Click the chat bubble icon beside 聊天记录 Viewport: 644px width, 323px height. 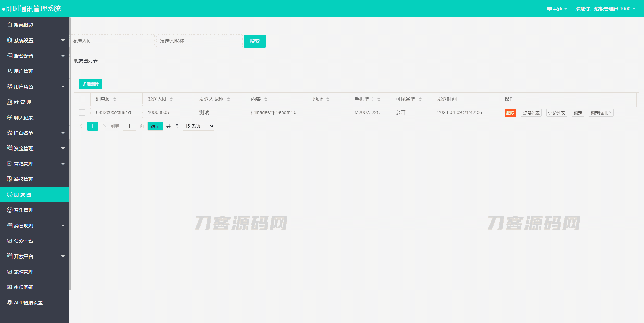(10, 117)
